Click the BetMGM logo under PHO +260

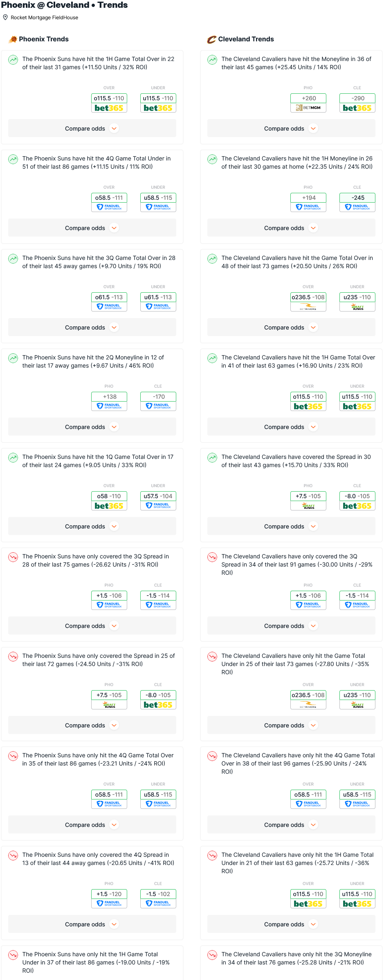click(x=308, y=108)
